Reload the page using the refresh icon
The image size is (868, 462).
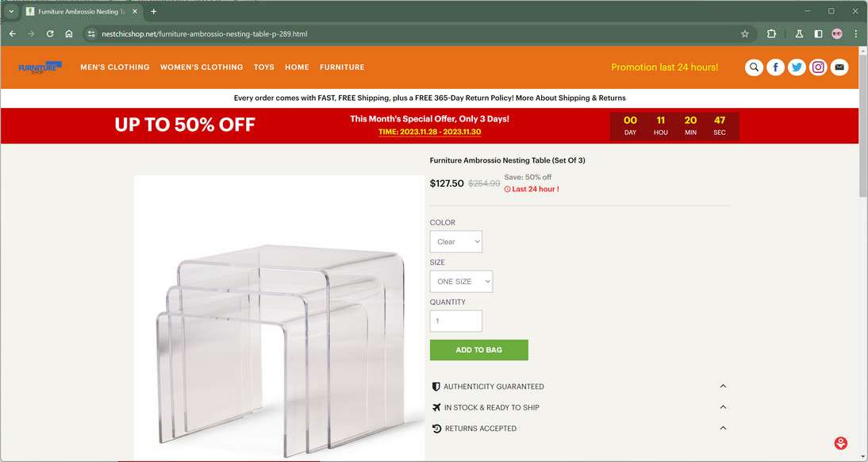coord(50,34)
